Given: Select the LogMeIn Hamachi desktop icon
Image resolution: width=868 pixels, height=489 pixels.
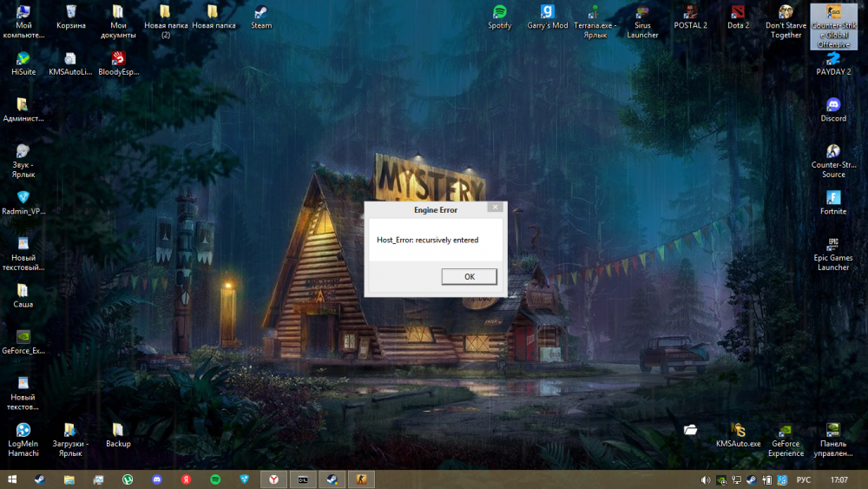Looking at the screenshot, I should [x=23, y=440].
